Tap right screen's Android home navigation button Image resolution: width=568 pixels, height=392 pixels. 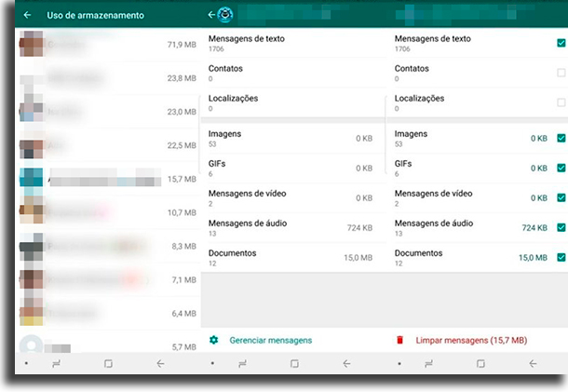click(x=480, y=363)
